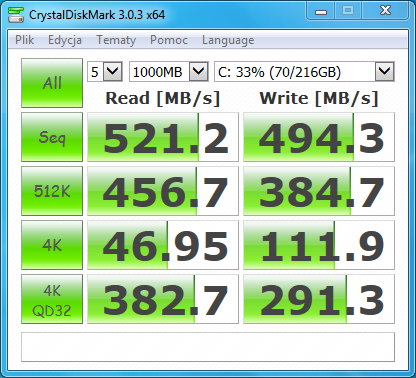The height and width of the screenshot is (378, 416).
Task: Start the 512K benchmark test
Action: (52, 191)
